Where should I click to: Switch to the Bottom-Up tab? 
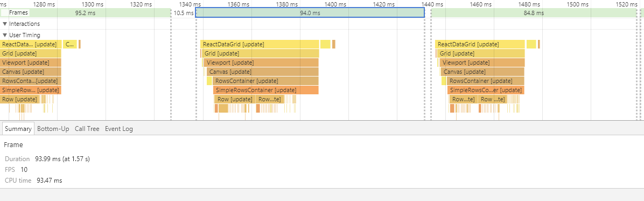[53, 129]
